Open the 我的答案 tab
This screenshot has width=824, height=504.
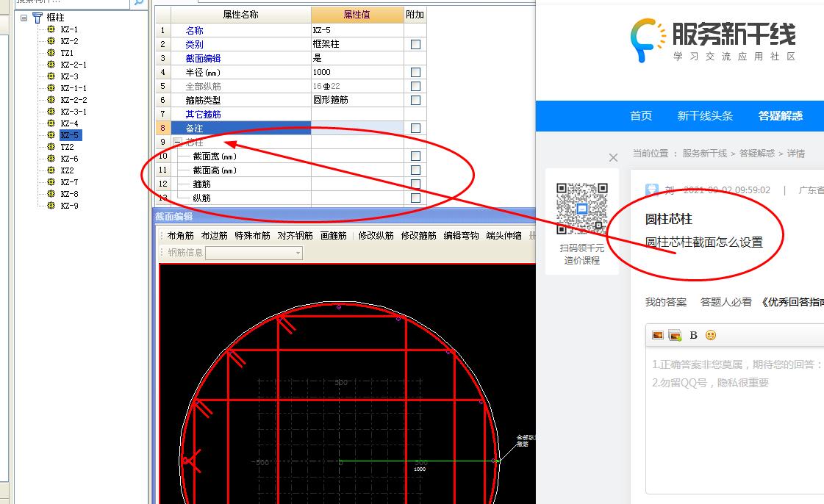click(x=666, y=302)
